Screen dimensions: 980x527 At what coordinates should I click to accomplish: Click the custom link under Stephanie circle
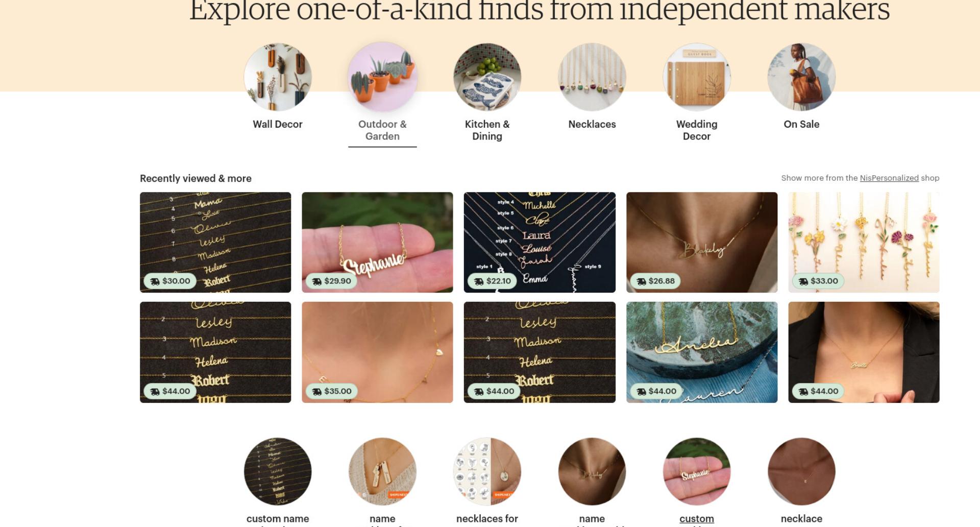click(x=697, y=518)
